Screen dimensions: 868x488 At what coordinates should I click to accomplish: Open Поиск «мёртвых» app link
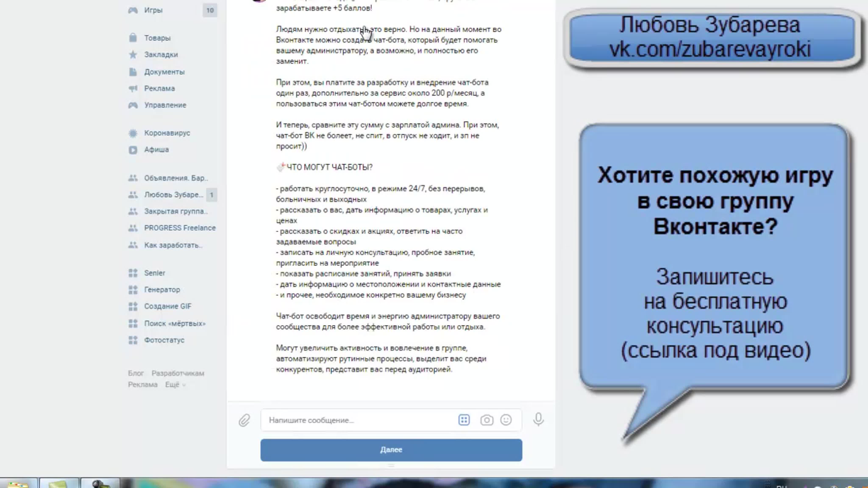[x=175, y=324]
